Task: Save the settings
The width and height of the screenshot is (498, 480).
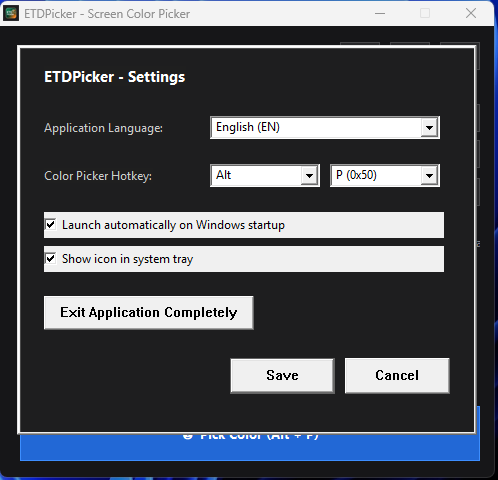Action: tap(282, 376)
